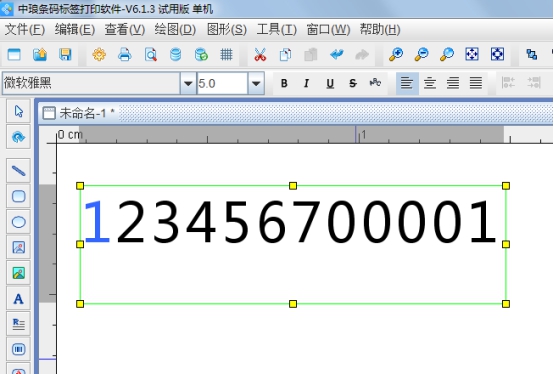Click the Paste icon
This screenshot has height=374, width=554.
pyautogui.click(x=311, y=55)
